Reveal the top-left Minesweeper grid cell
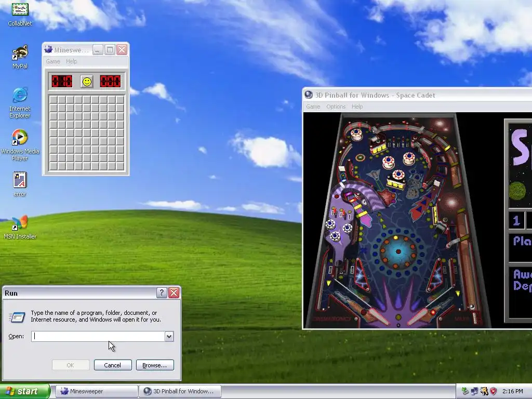This screenshot has height=399, width=532. [54, 100]
